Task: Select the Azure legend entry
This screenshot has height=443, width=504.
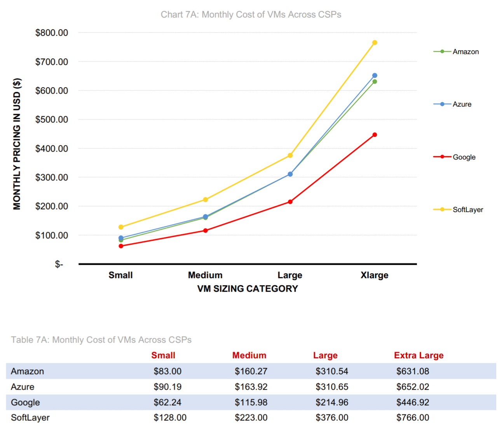Action: tap(452, 104)
